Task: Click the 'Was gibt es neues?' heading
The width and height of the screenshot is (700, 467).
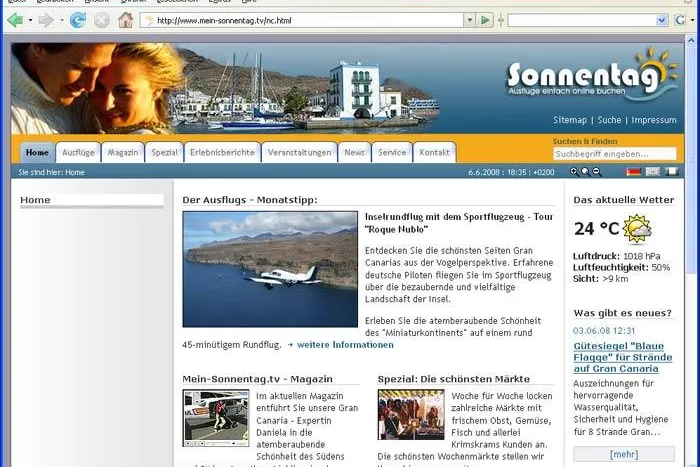Action: click(x=622, y=313)
